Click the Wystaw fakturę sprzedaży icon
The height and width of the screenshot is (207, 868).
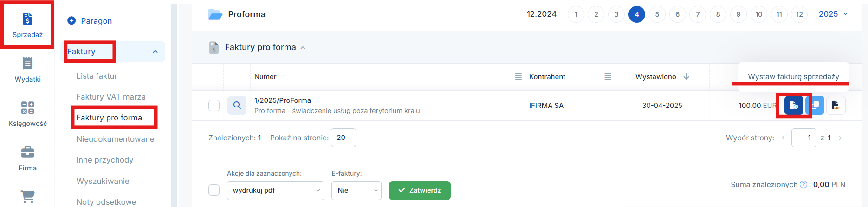pyautogui.click(x=794, y=105)
